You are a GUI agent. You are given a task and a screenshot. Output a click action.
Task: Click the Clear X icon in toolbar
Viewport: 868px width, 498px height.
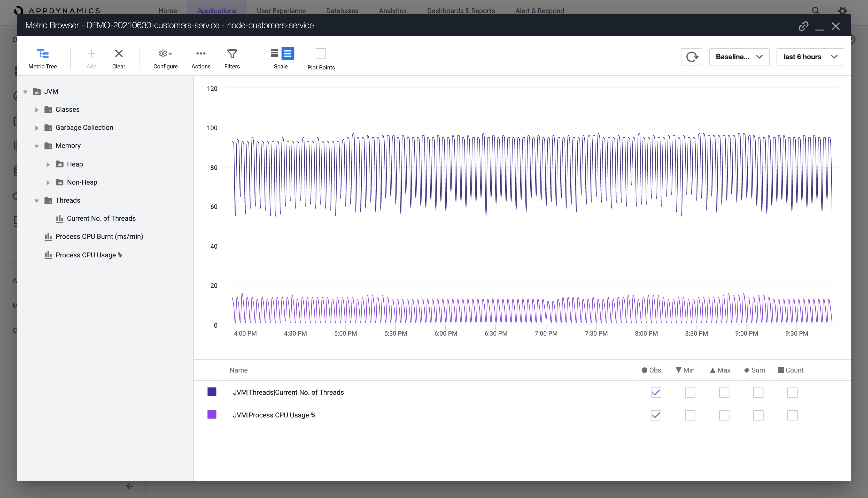point(118,54)
